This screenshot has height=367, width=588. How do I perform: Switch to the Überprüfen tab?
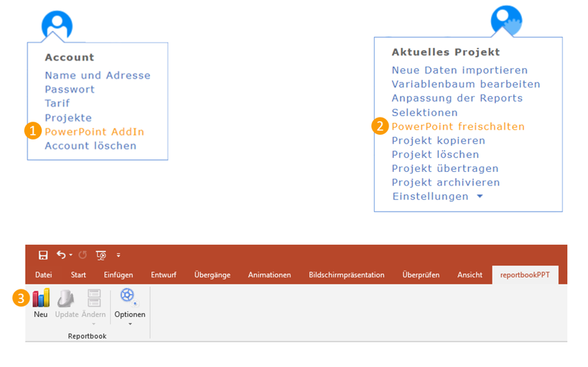421,275
